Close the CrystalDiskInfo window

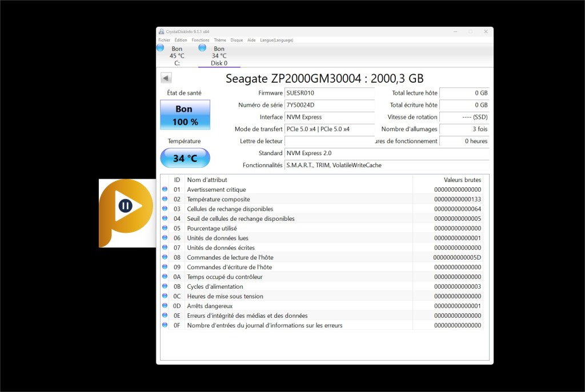tap(486, 32)
